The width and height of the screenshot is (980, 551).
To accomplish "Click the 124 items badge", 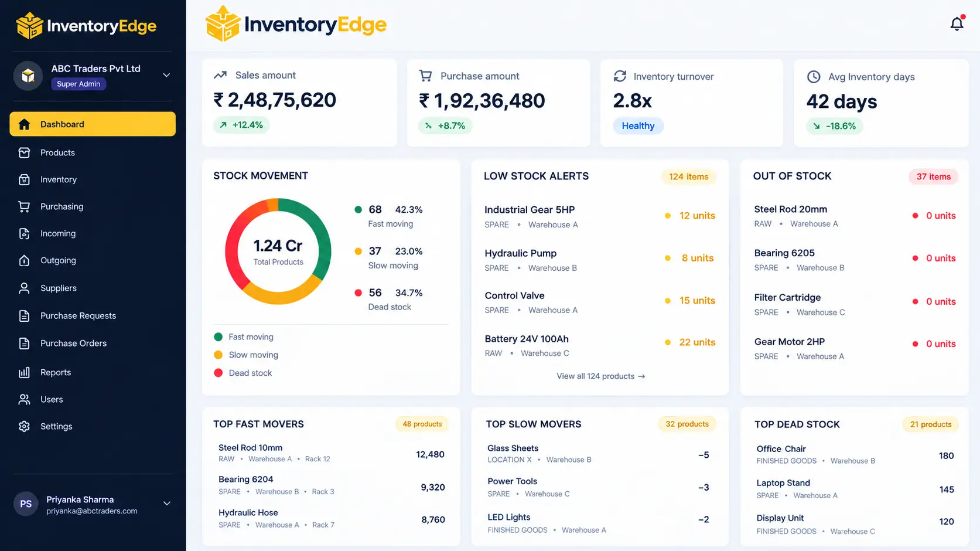I will (x=688, y=176).
